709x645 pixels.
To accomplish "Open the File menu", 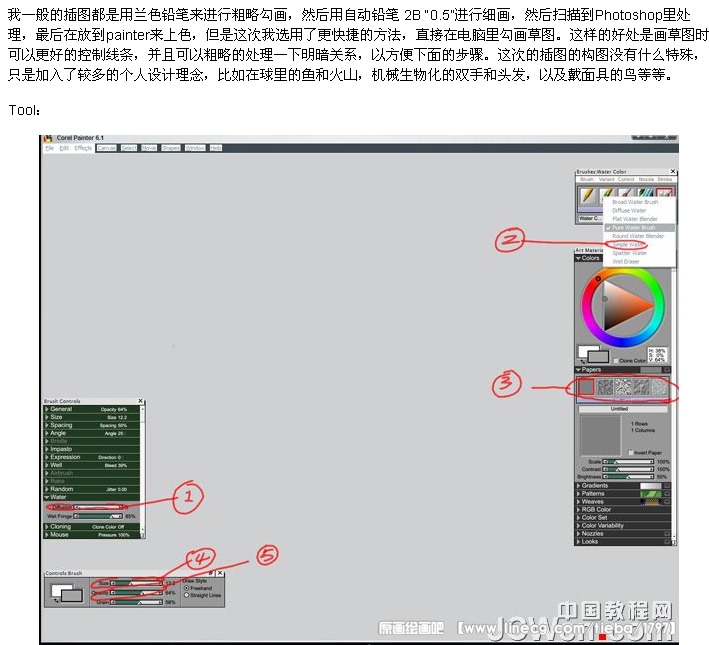I will pos(50,148).
